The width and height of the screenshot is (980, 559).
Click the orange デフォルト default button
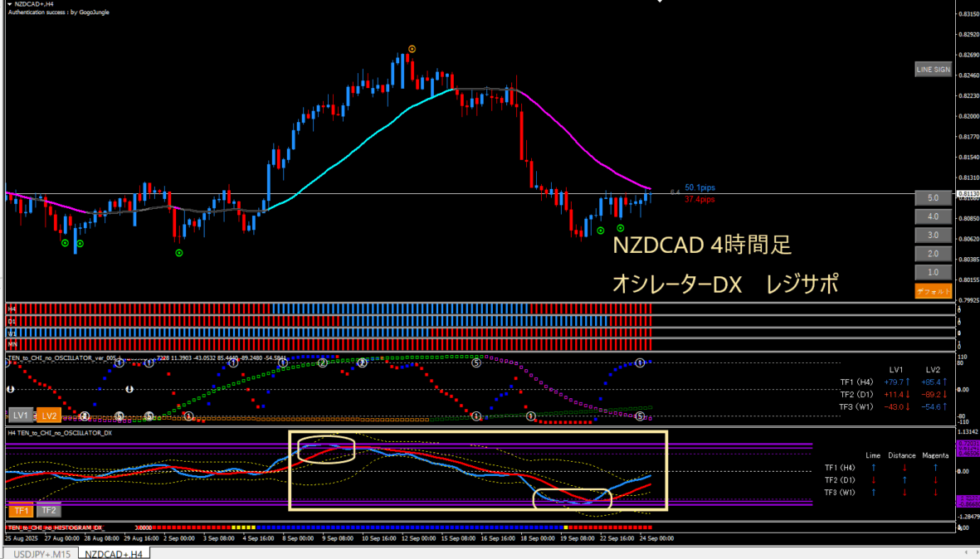click(933, 291)
